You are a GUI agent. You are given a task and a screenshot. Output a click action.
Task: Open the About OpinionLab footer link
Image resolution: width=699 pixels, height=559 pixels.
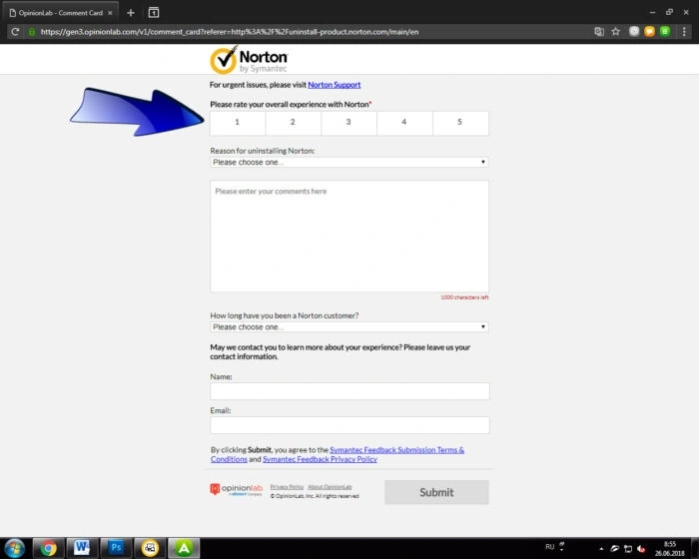point(329,487)
